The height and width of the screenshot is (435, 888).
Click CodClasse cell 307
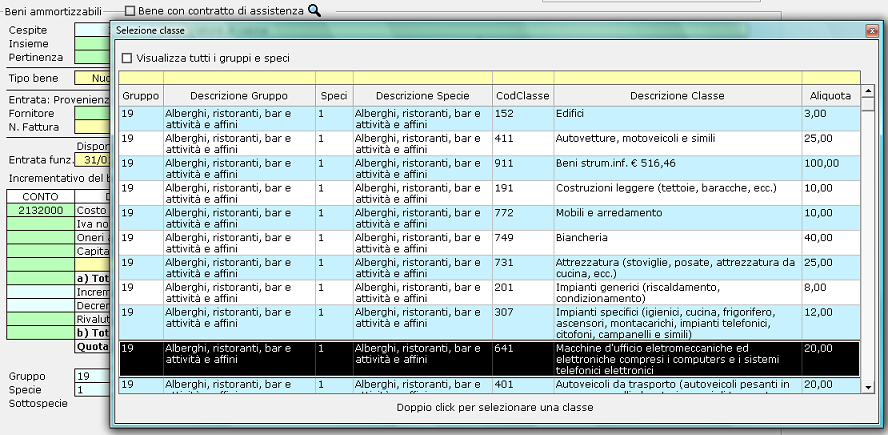[523, 323]
